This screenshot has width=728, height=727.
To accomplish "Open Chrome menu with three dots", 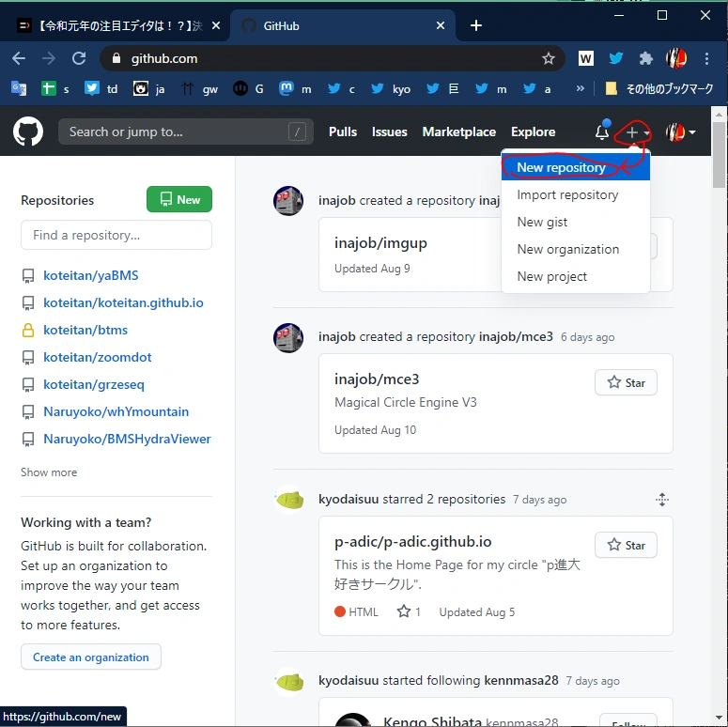I will click(706, 58).
